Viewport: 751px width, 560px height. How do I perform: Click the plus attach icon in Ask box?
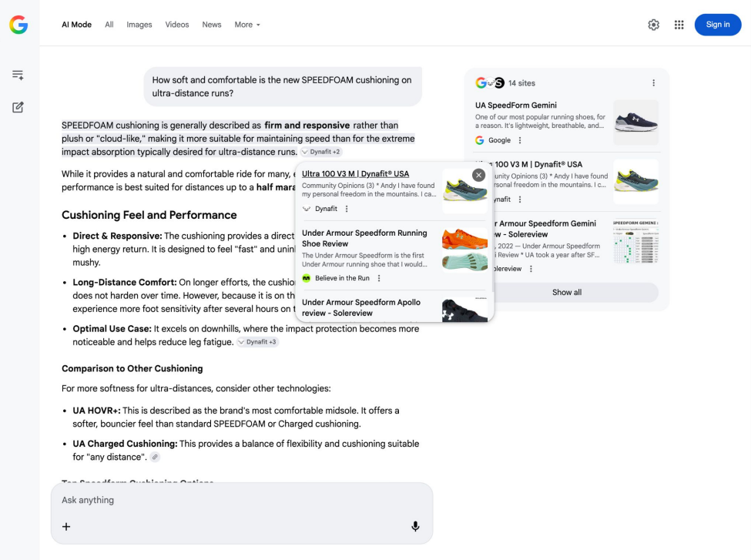66,526
